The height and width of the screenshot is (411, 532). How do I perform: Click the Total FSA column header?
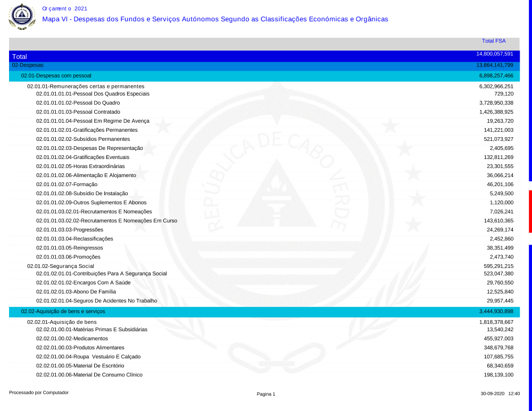click(x=493, y=41)
